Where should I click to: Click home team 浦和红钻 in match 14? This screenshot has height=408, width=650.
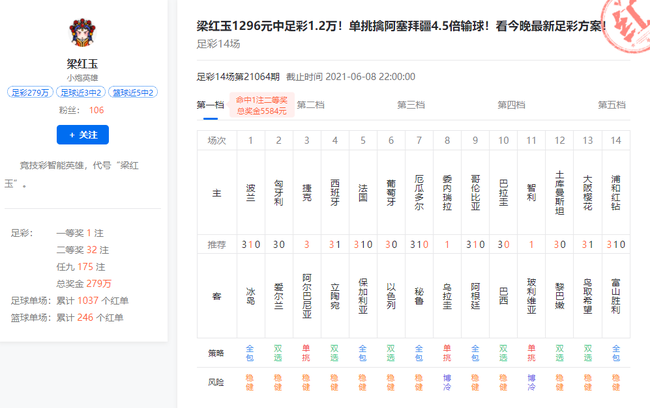(616, 193)
